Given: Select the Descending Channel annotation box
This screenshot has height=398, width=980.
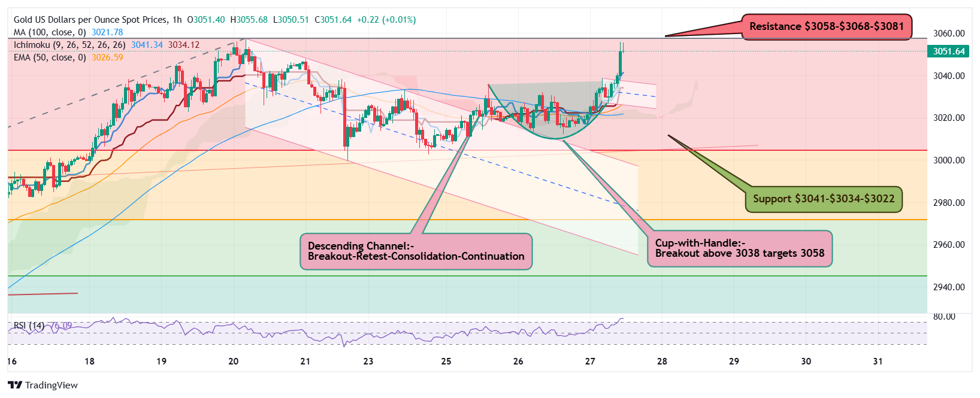Looking at the screenshot, I should [x=416, y=251].
